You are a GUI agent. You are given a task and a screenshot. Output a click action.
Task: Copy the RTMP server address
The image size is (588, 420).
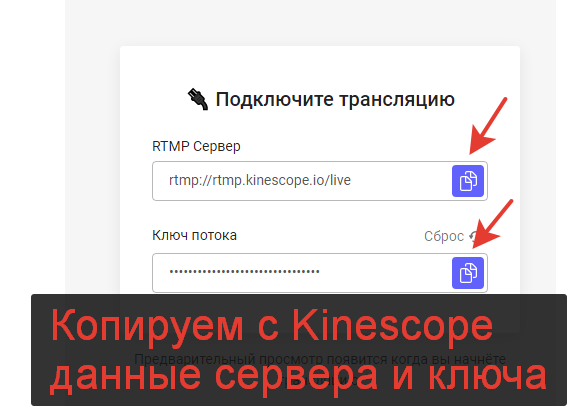[x=468, y=181]
